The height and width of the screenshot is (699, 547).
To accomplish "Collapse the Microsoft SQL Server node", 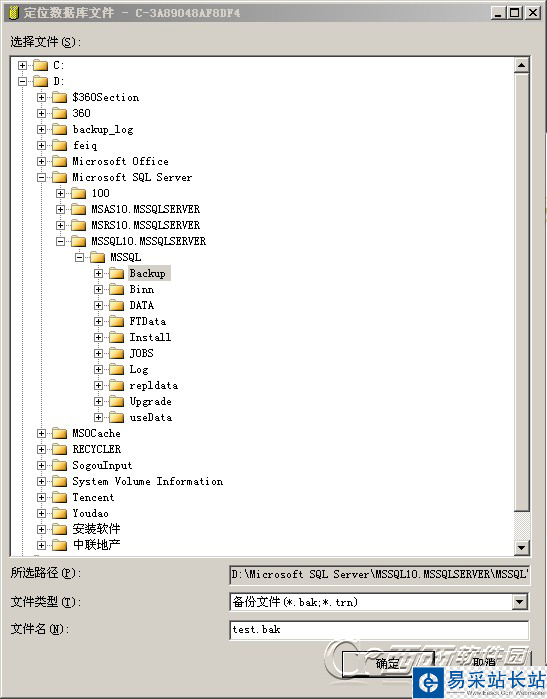I will coord(41,177).
